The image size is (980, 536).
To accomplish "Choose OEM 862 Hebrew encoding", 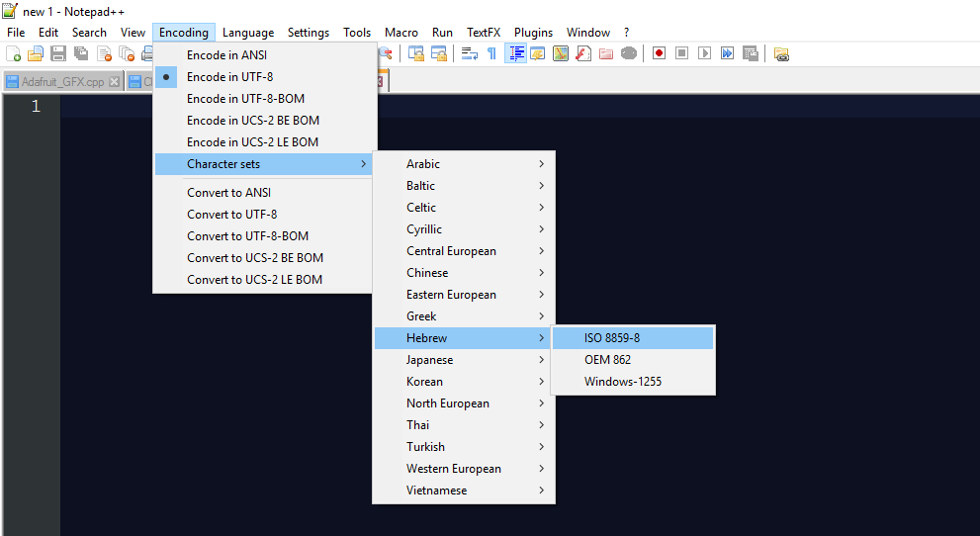I will (x=633, y=360).
